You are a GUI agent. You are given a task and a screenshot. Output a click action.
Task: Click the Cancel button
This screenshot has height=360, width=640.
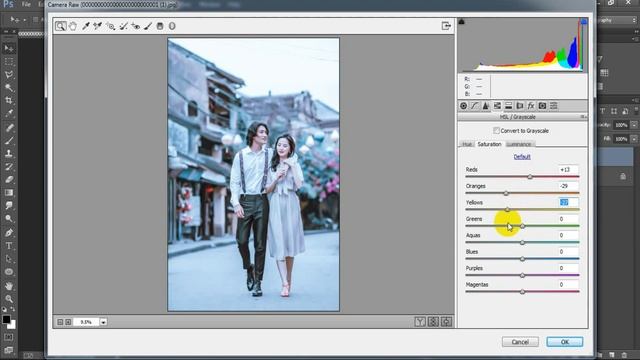[520, 342]
